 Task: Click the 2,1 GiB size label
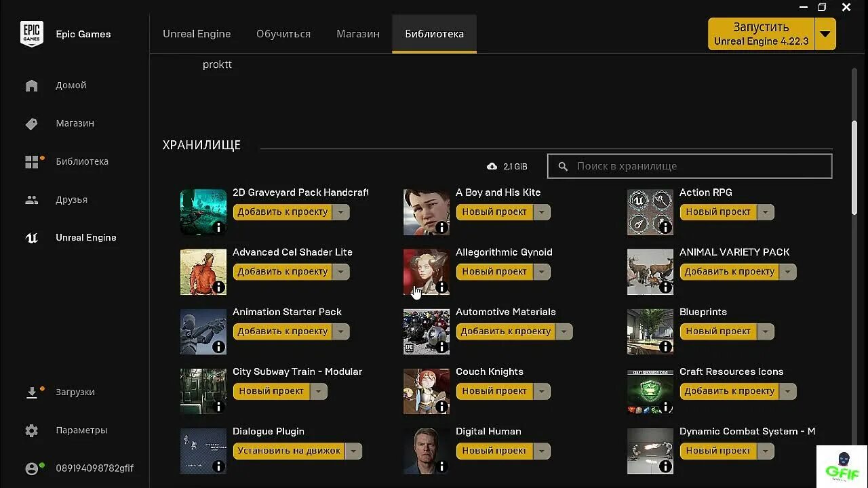point(515,166)
